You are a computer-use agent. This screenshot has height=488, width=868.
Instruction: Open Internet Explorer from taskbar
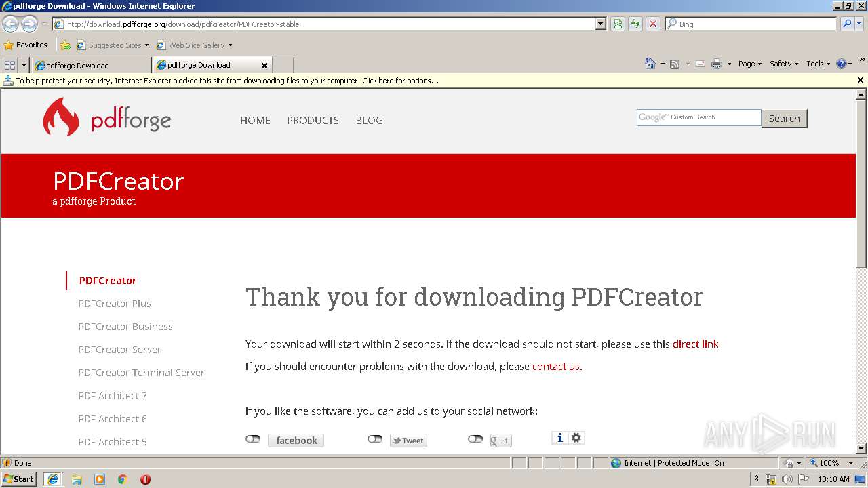[x=52, y=479]
